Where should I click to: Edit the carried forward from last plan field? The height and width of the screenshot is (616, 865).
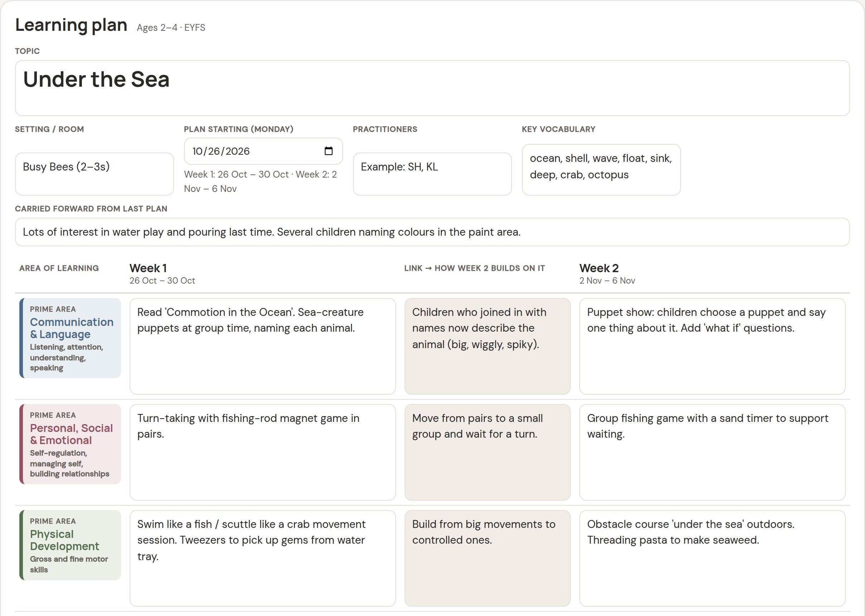432,232
